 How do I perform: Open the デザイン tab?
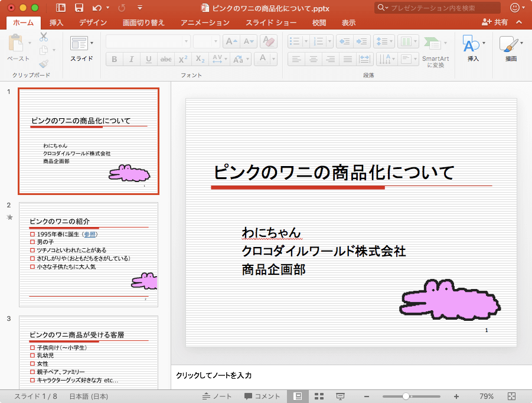click(x=93, y=22)
